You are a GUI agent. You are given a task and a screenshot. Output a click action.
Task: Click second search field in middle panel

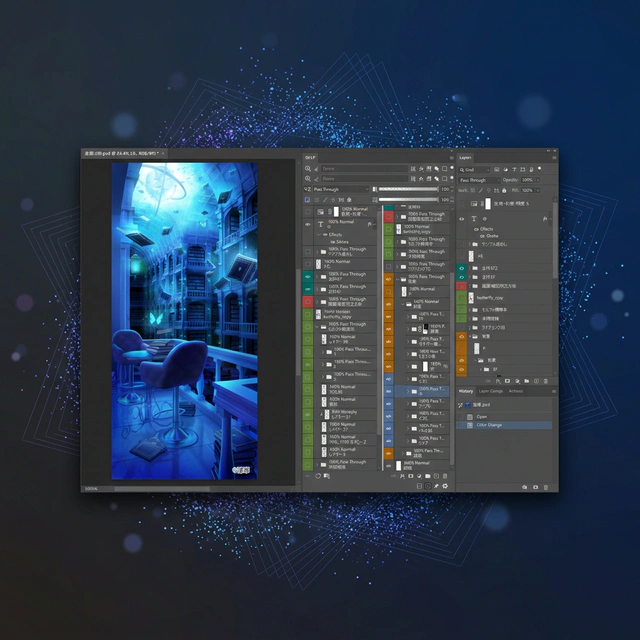click(x=364, y=179)
